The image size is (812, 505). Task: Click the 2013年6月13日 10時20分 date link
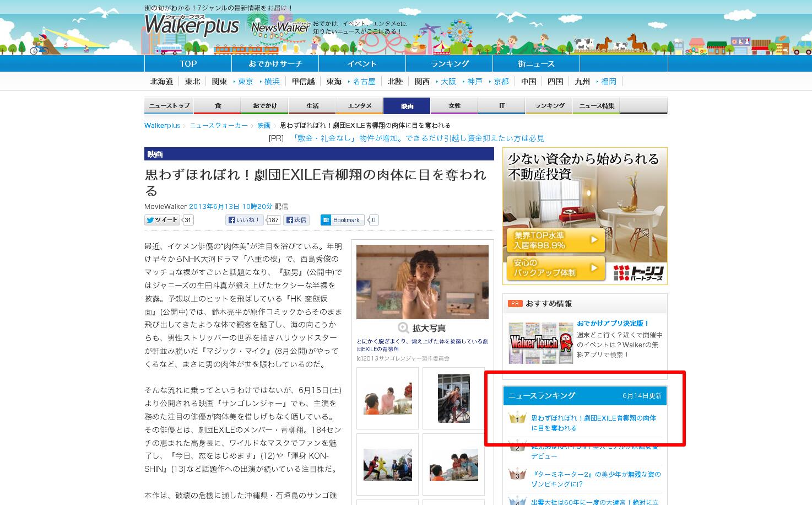pyautogui.click(x=231, y=206)
